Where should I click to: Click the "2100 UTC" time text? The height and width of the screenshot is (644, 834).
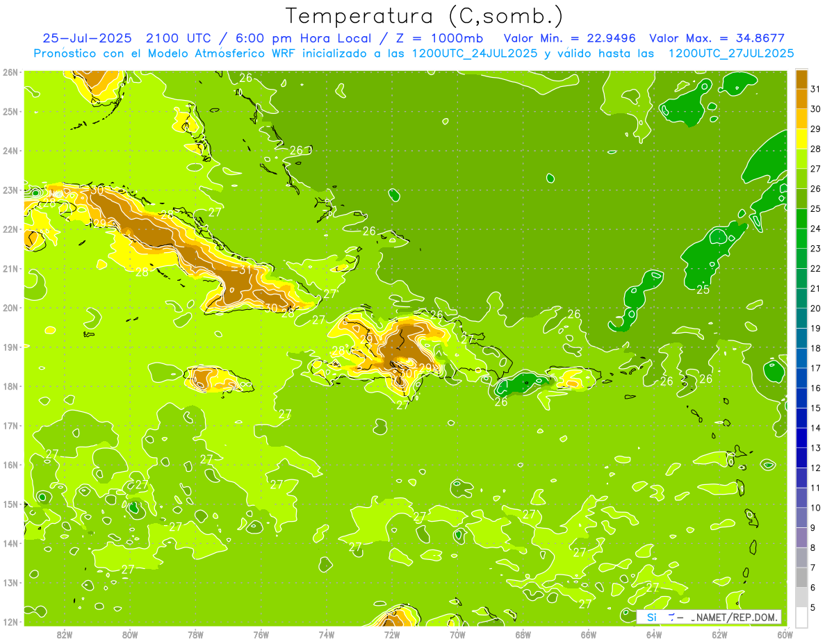179,38
